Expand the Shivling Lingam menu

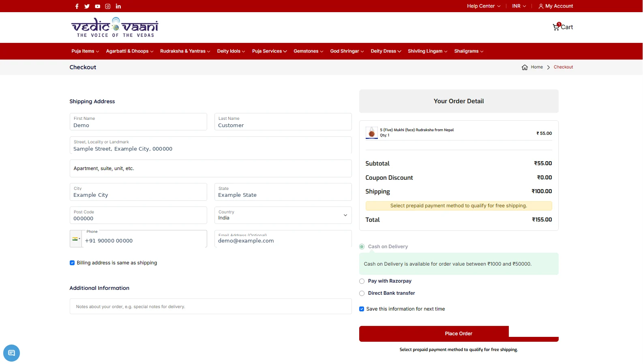(x=428, y=51)
